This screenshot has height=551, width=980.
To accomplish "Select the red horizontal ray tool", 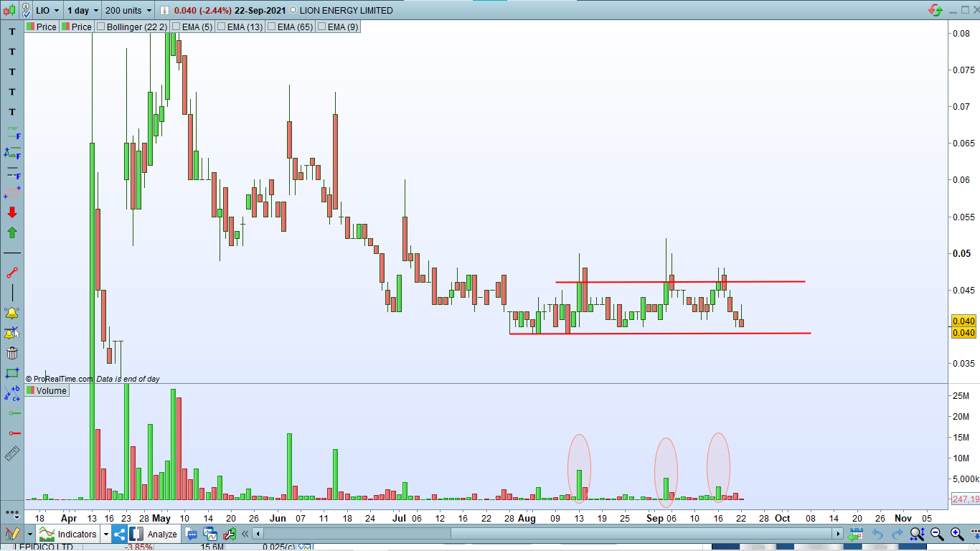I will 14,433.
